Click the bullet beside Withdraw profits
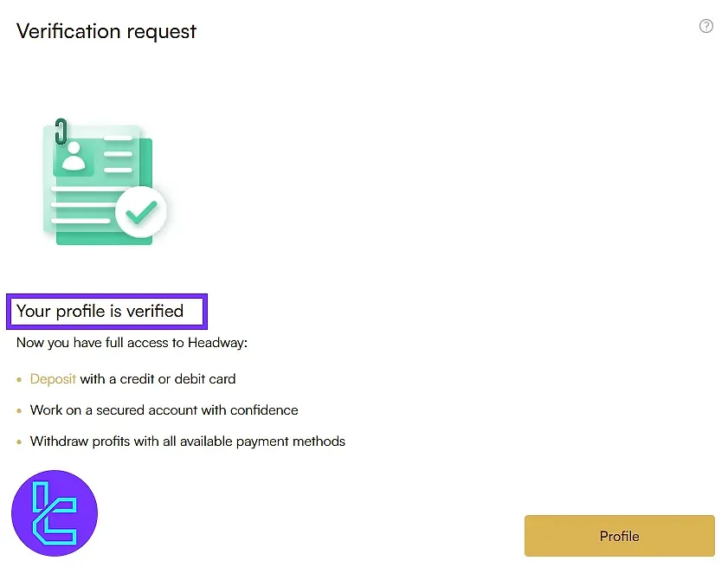 [x=19, y=441]
